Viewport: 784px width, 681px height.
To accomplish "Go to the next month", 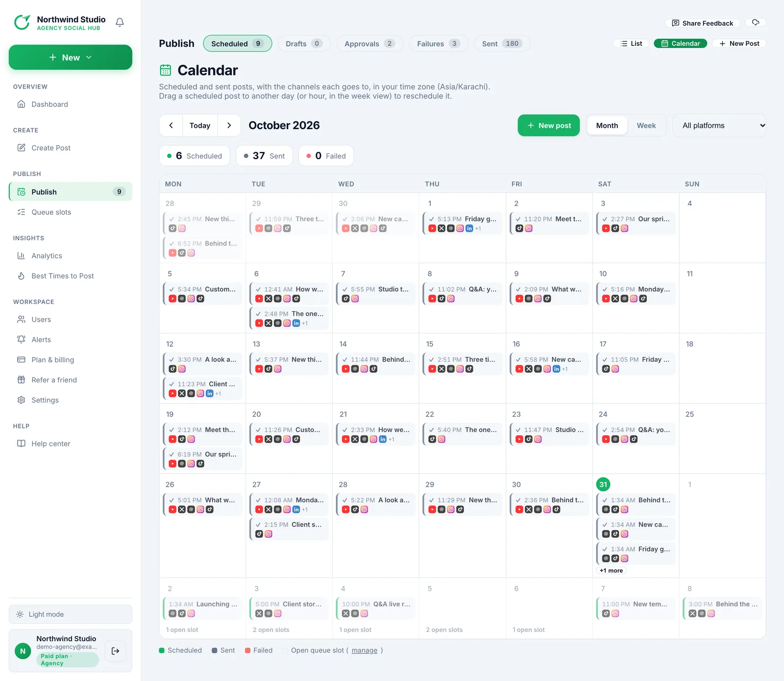I will coord(229,126).
